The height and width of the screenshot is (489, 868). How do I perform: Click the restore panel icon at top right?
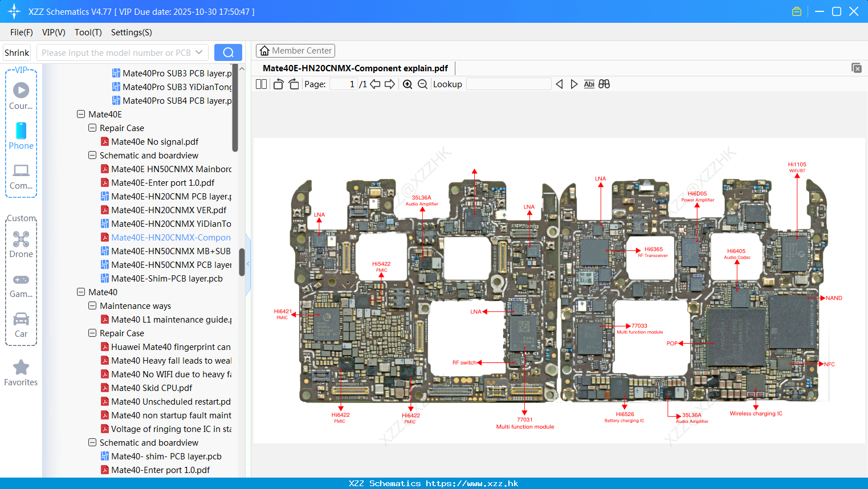[857, 68]
